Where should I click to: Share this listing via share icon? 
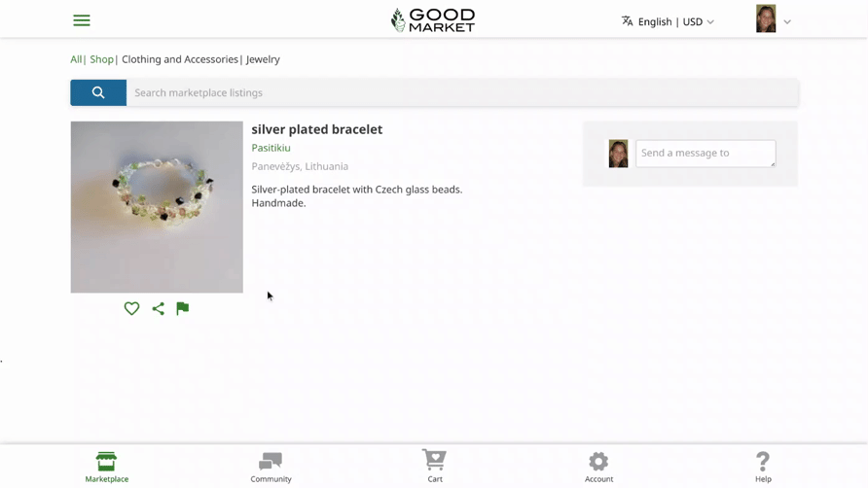[159, 308]
